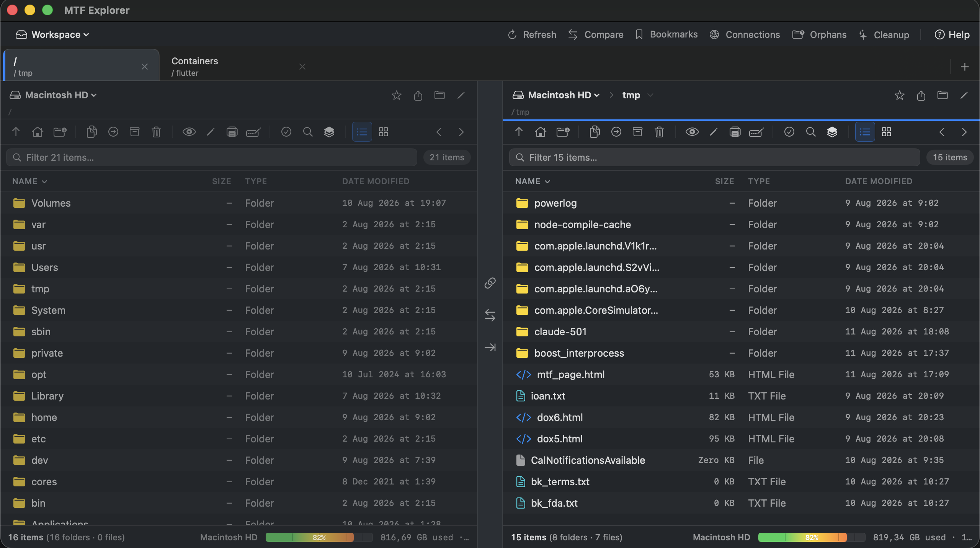Show Orphans in the top toolbar
Screen dimensions: 980x548
tap(819, 34)
